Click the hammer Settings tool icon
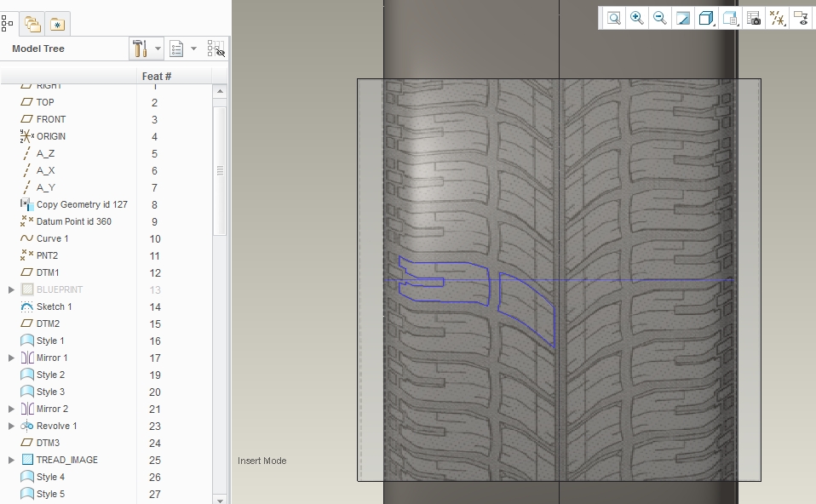This screenshot has height=504, width=816. pos(140,49)
